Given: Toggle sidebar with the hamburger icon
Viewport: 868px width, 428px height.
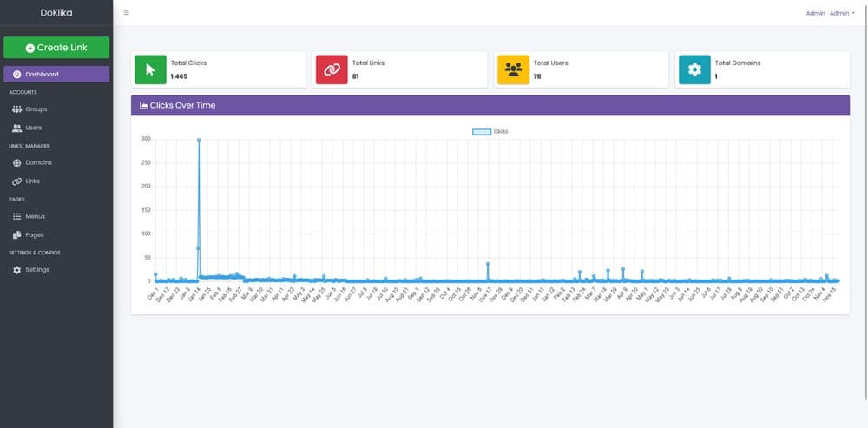Looking at the screenshot, I should (x=127, y=13).
